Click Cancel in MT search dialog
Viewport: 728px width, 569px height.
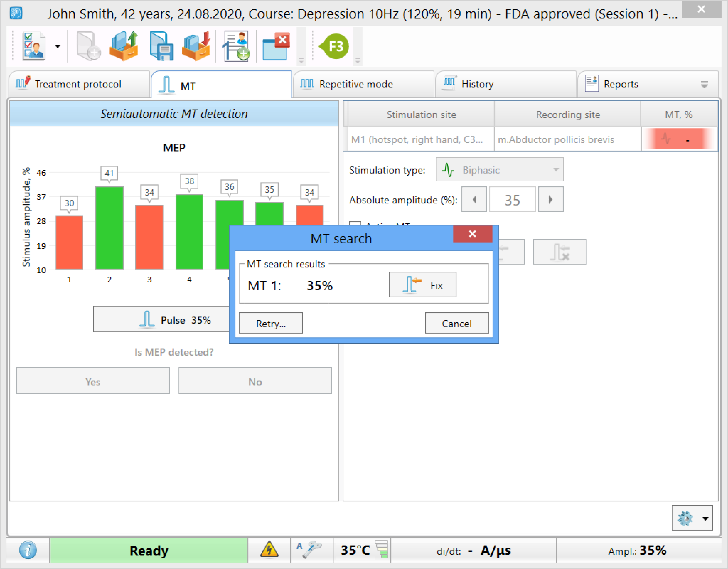click(457, 323)
